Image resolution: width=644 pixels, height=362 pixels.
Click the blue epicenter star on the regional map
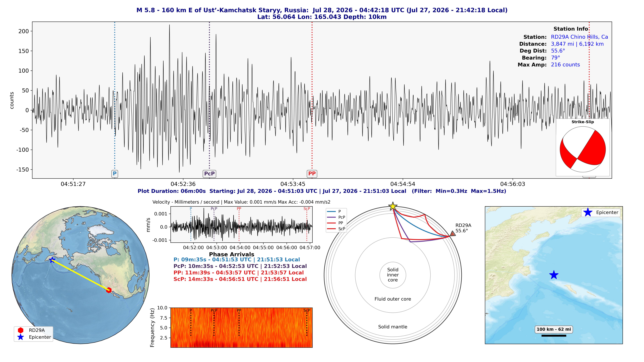554,275
